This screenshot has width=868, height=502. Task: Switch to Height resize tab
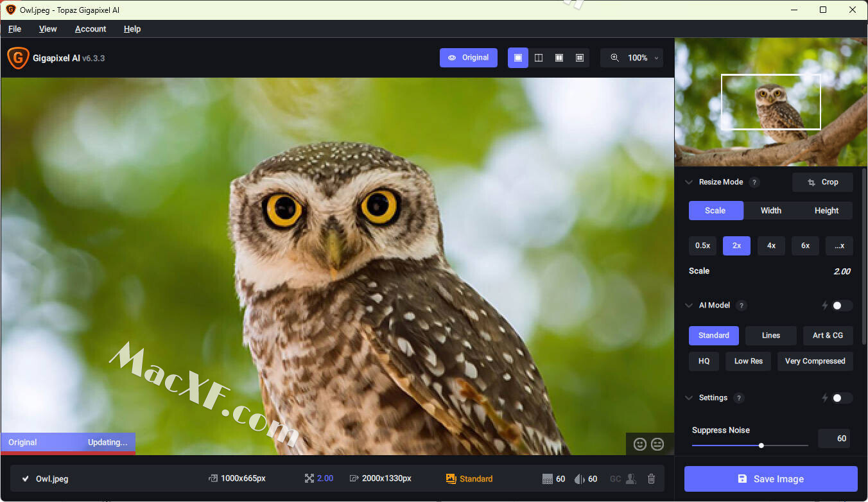tap(826, 211)
